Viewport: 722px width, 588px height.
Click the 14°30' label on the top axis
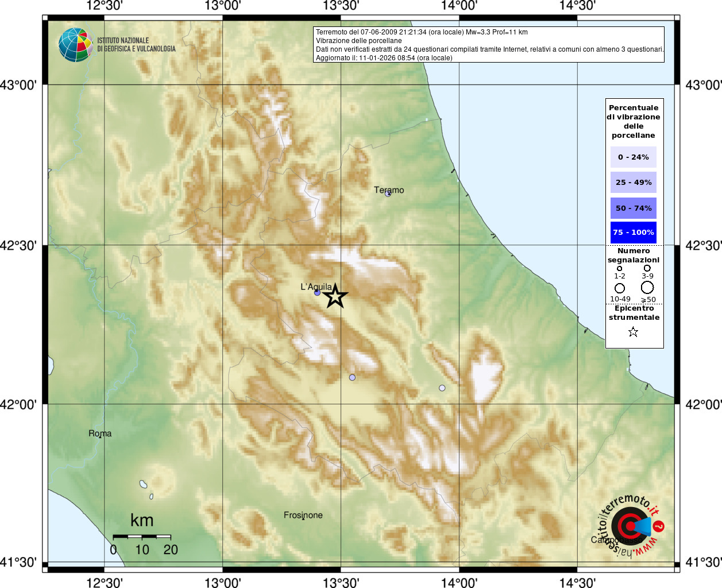(x=577, y=6)
